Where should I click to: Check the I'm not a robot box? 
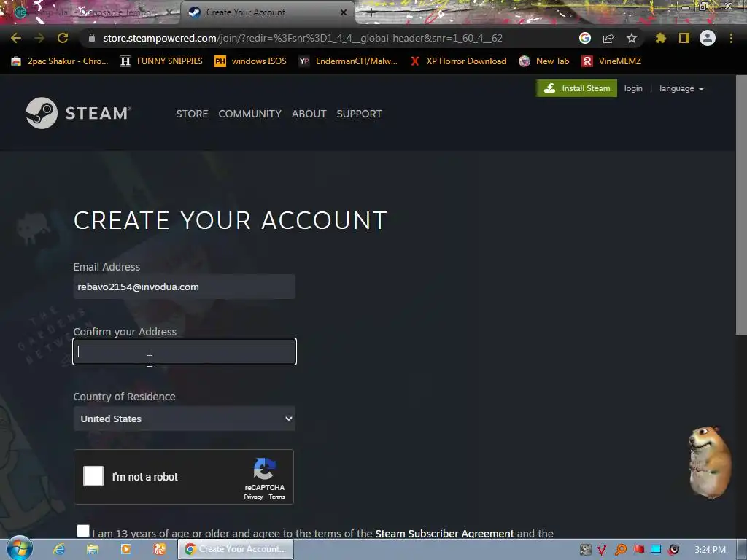pos(93,476)
